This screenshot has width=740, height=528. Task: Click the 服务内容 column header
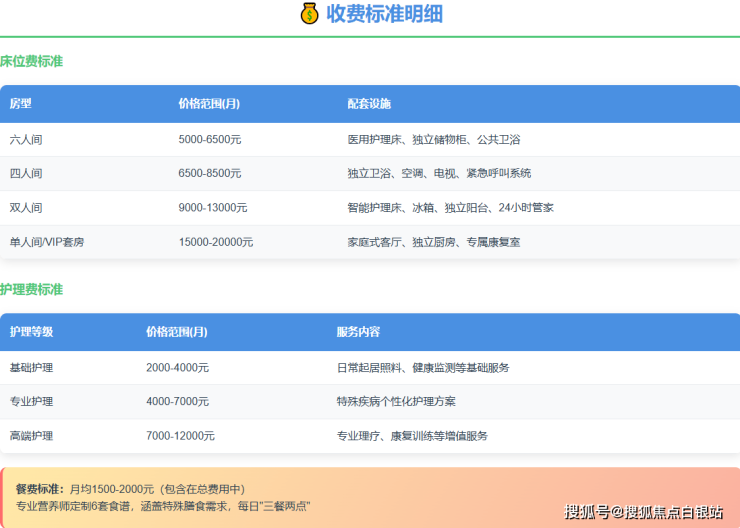click(x=358, y=332)
